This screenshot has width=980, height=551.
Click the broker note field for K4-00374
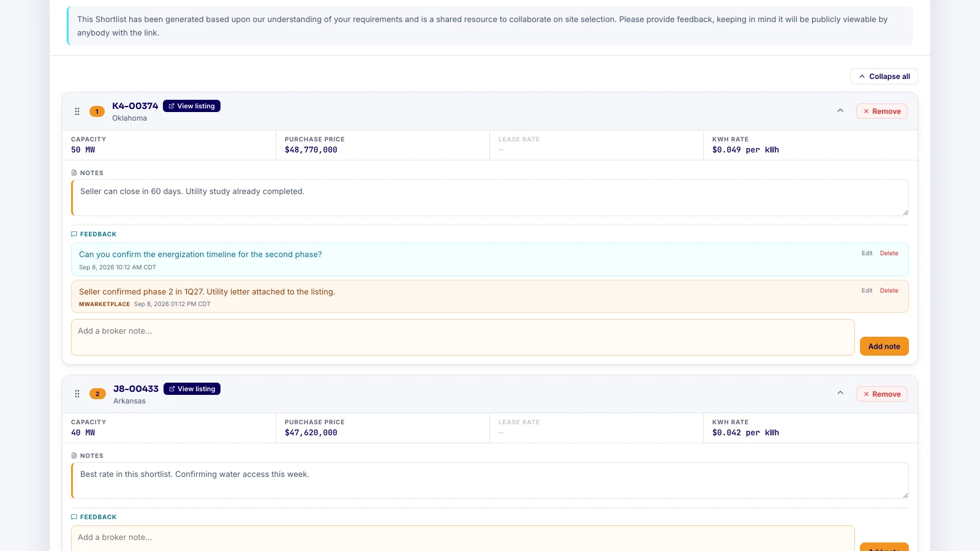(463, 337)
